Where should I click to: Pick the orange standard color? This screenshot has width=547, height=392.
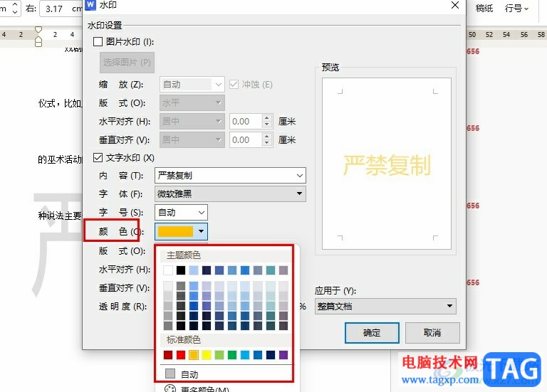(194, 355)
